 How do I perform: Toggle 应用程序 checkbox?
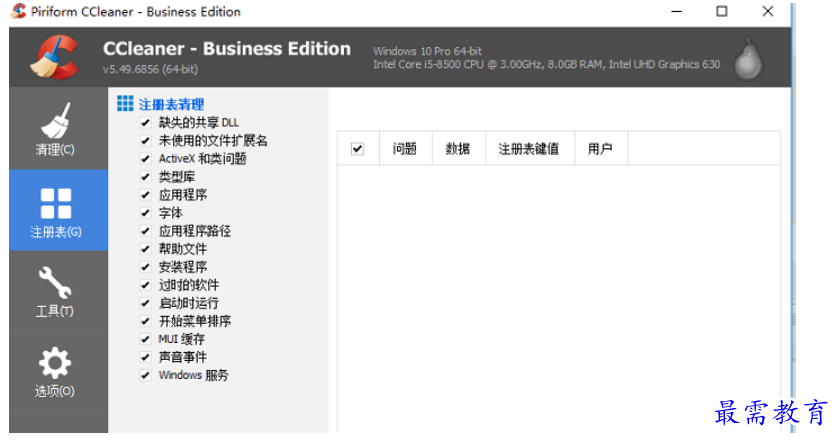point(145,195)
